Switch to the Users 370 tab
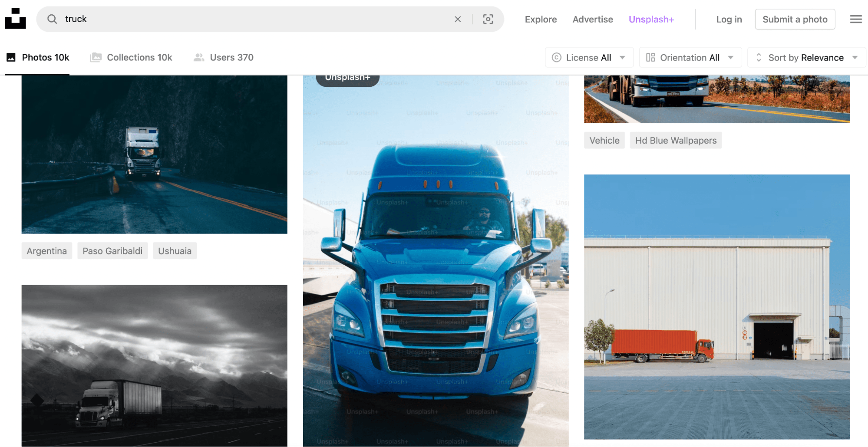The image size is (868, 447). tap(231, 57)
